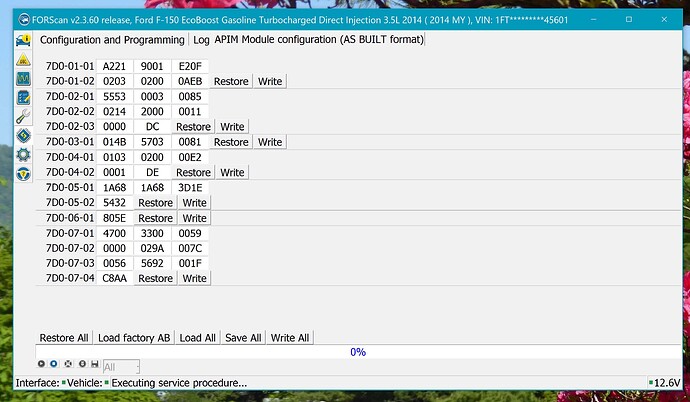The width and height of the screenshot is (690, 402).
Task: Open the steering wheel help icon
Action: [23, 174]
